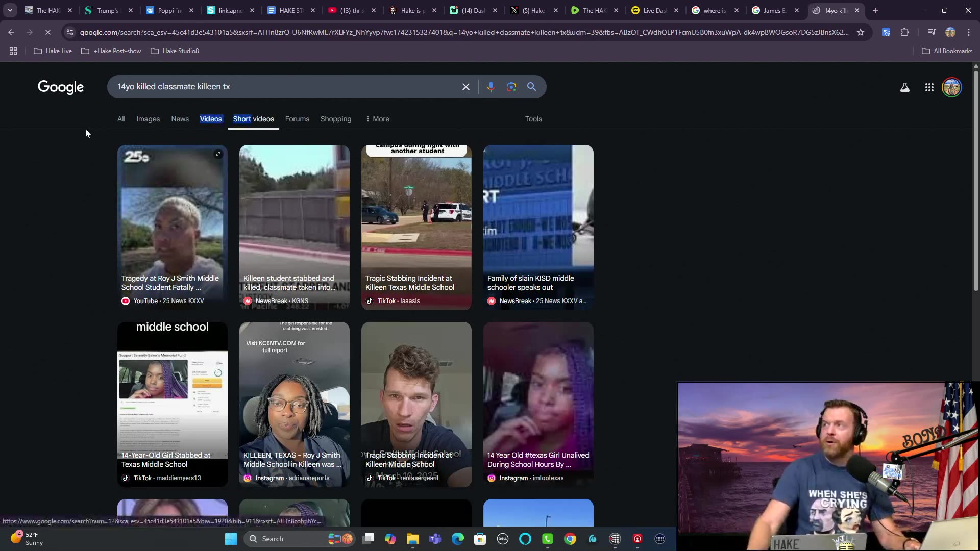The height and width of the screenshot is (551, 980).
Task: Open the adrianareports Instagram video on Killeen
Action: point(295,405)
